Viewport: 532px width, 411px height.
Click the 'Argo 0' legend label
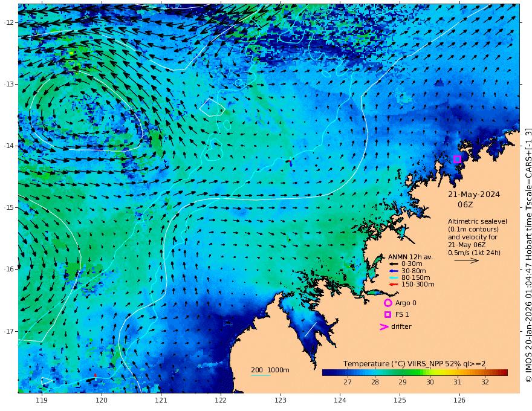pos(406,303)
